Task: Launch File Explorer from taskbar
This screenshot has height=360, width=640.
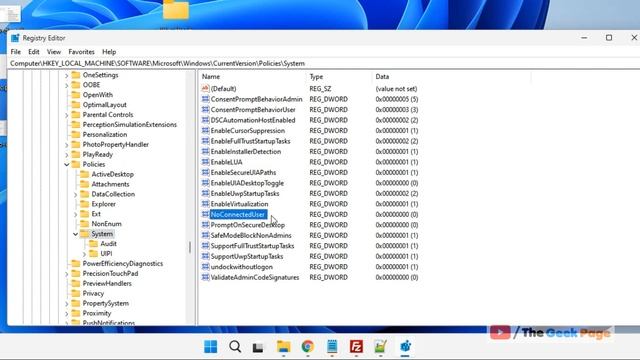Action: pos(283,347)
